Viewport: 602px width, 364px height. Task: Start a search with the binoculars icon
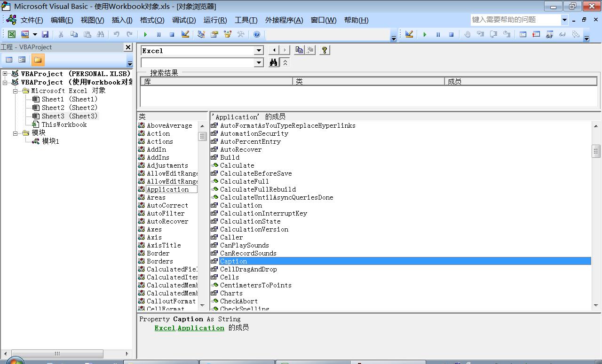point(274,62)
